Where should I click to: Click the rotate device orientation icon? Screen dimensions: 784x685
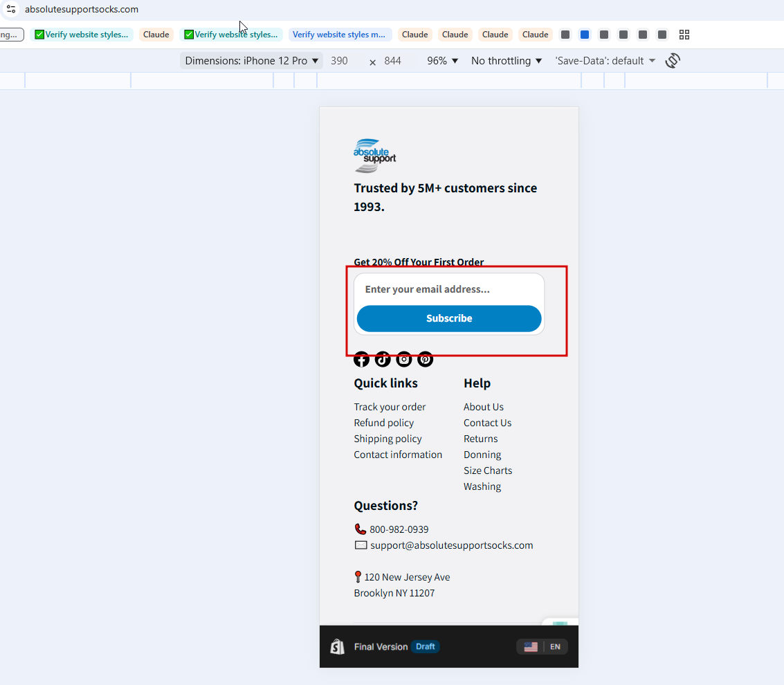pos(673,60)
